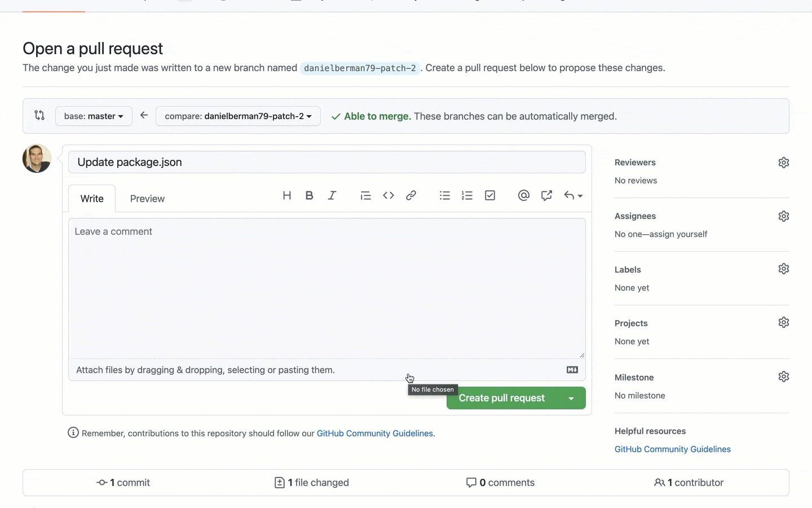Click the No milestone text
This screenshot has width=812, height=508.
640,396
